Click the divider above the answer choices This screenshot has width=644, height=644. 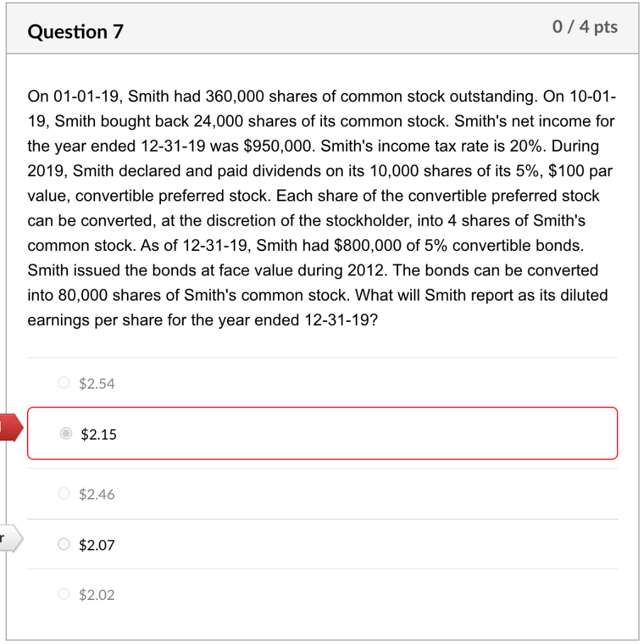pos(322,357)
